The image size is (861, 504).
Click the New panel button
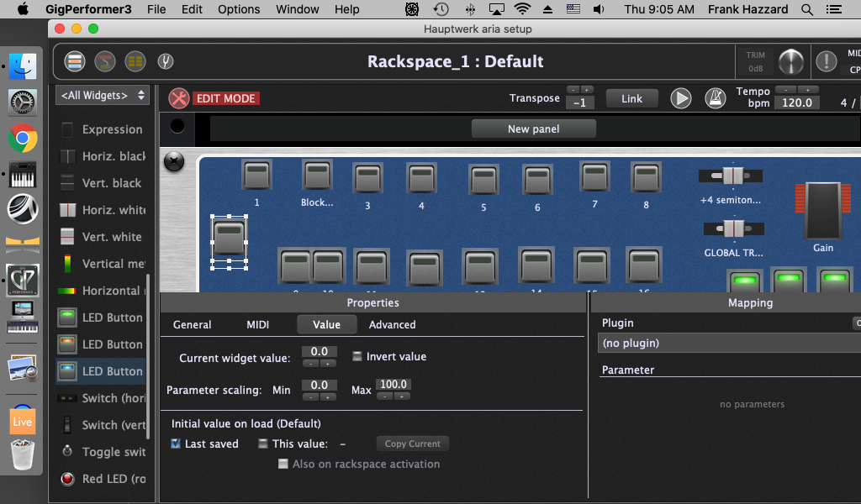click(533, 129)
